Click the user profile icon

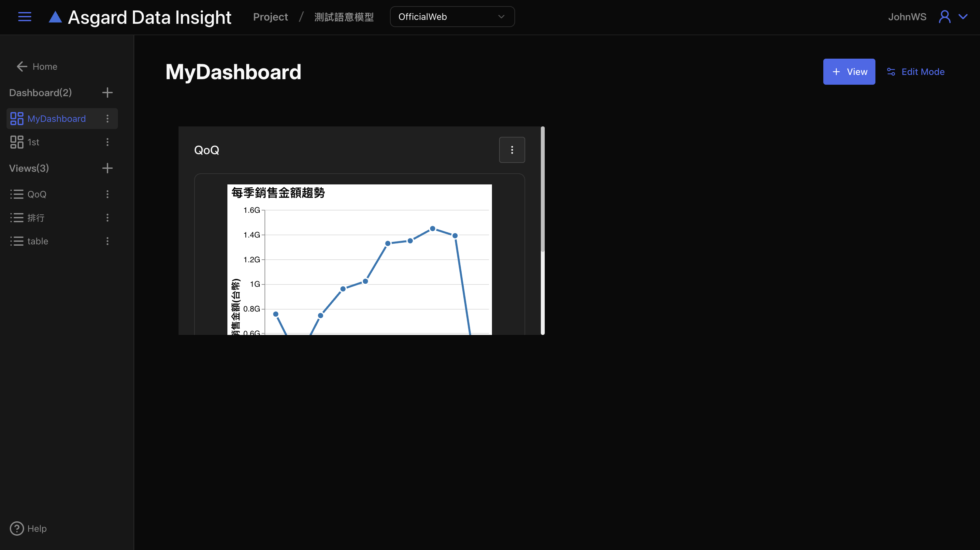tap(944, 17)
